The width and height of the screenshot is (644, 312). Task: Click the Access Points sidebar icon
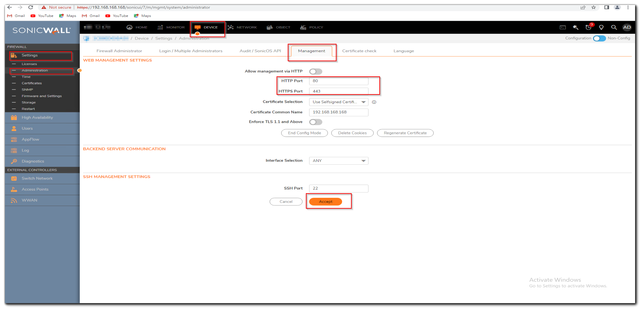click(x=14, y=189)
